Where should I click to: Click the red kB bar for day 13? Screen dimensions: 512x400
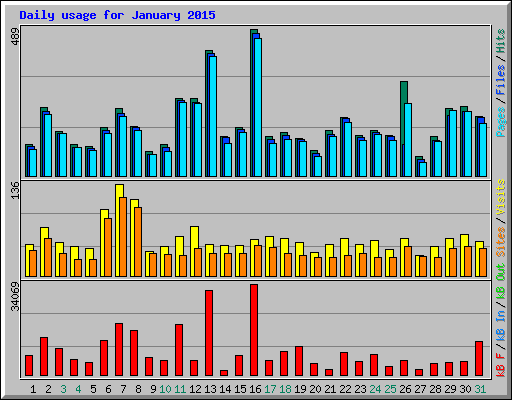coord(209,333)
